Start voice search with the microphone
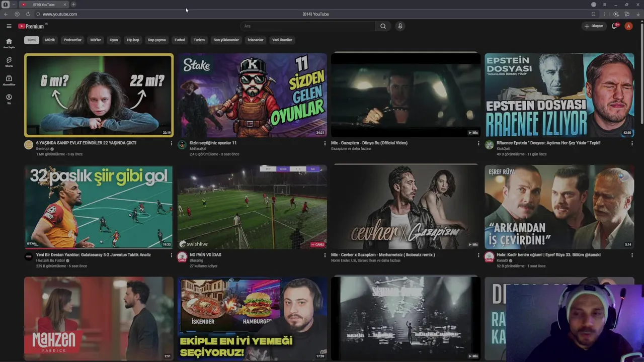 click(400, 26)
